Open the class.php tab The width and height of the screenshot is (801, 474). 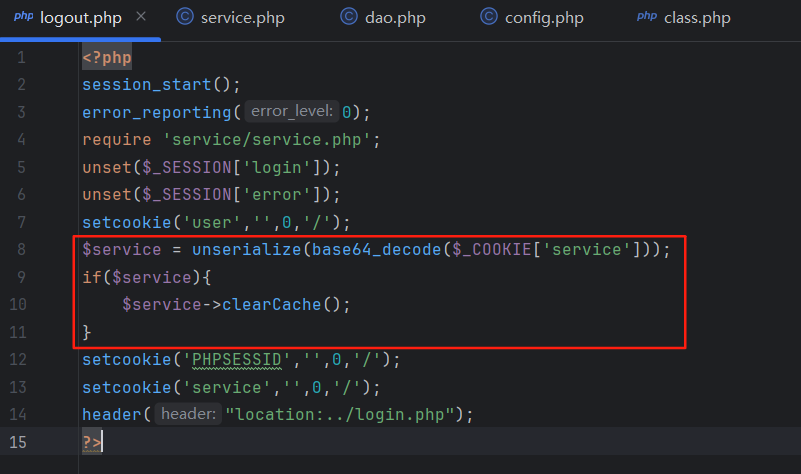click(684, 18)
